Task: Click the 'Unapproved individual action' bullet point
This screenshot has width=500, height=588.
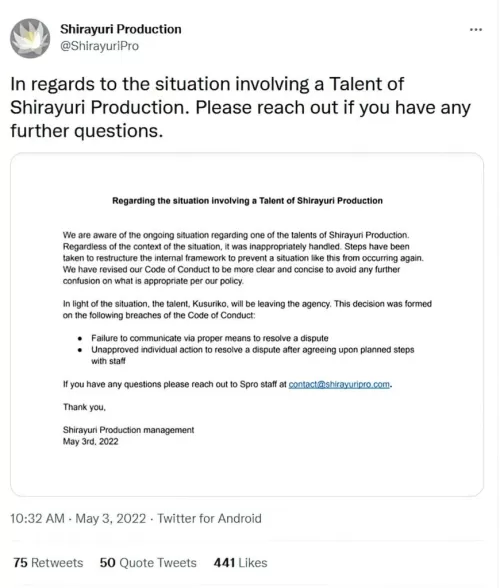Action: coord(252,355)
